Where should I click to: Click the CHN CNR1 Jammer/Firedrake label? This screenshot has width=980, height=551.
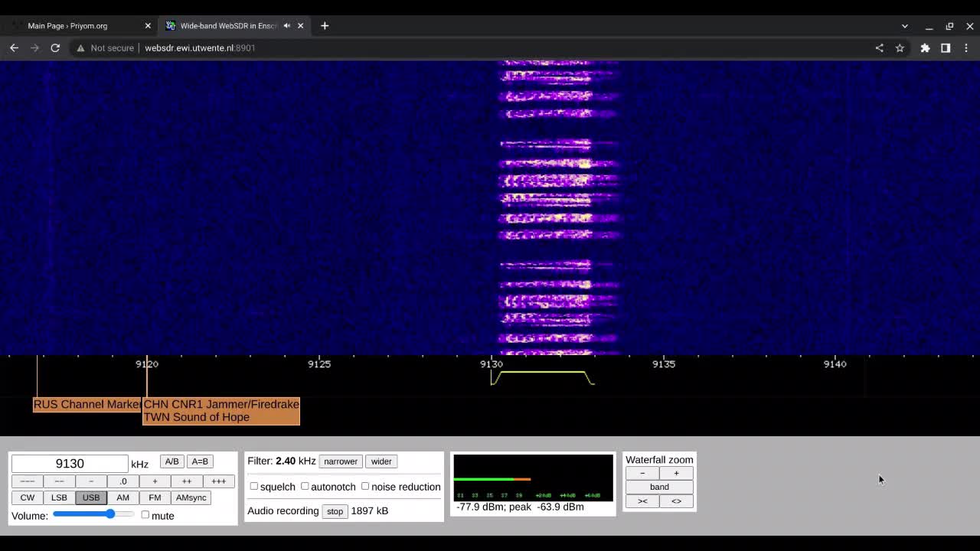point(221,404)
